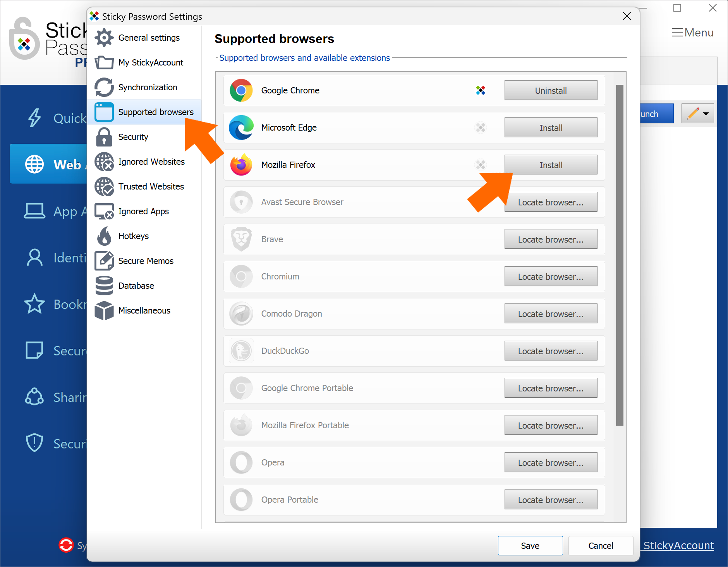Open Trusted Websites globe icon

pos(104,186)
